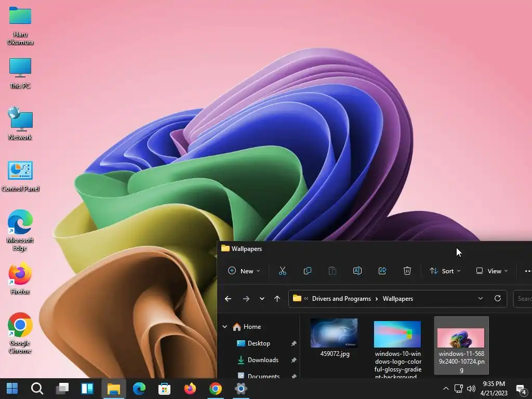Select the Network desktop icon
Image resolution: width=532 pixels, height=399 pixels.
pos(20,124)
